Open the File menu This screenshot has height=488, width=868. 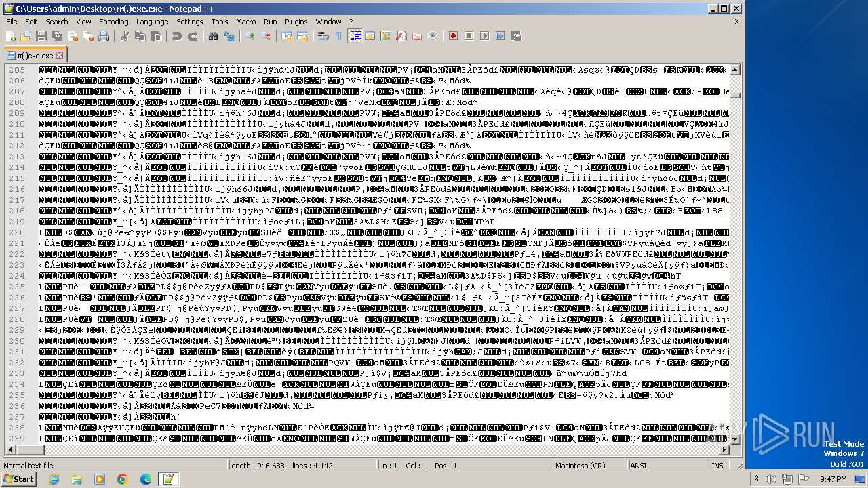tap(12, 22)
